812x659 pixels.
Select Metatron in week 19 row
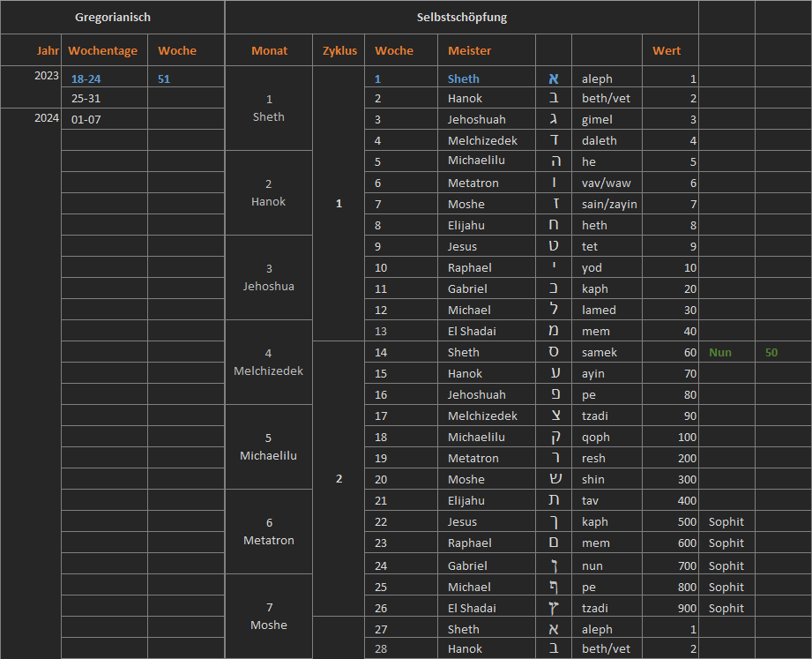pyautogui.click(x=487, y=458)
